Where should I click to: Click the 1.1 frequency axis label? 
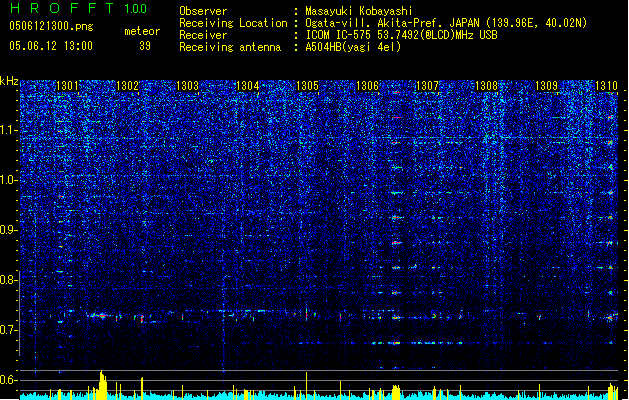[x=8, y=130]
